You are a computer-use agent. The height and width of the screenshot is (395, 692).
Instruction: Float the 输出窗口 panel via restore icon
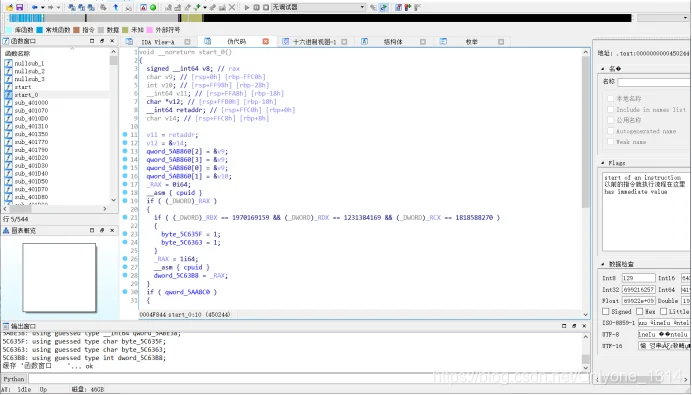coord(574,326)
